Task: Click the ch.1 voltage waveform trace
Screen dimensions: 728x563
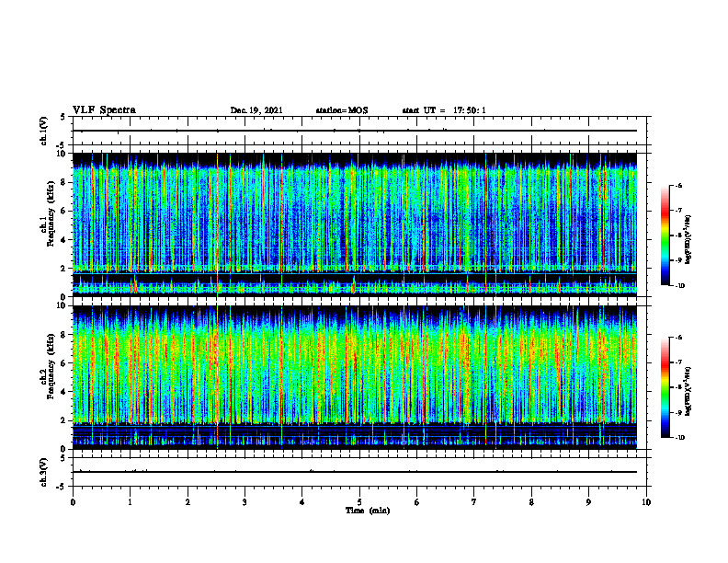Action: point(355,131)
